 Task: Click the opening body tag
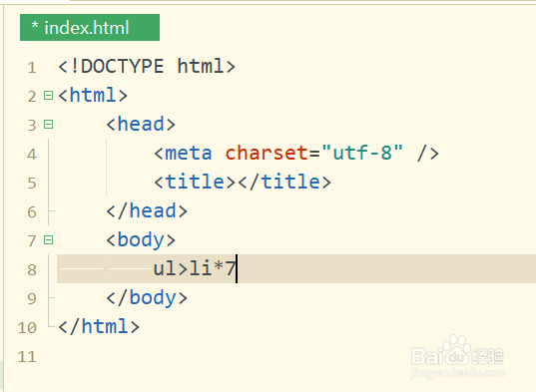click(x=141, y=240)
